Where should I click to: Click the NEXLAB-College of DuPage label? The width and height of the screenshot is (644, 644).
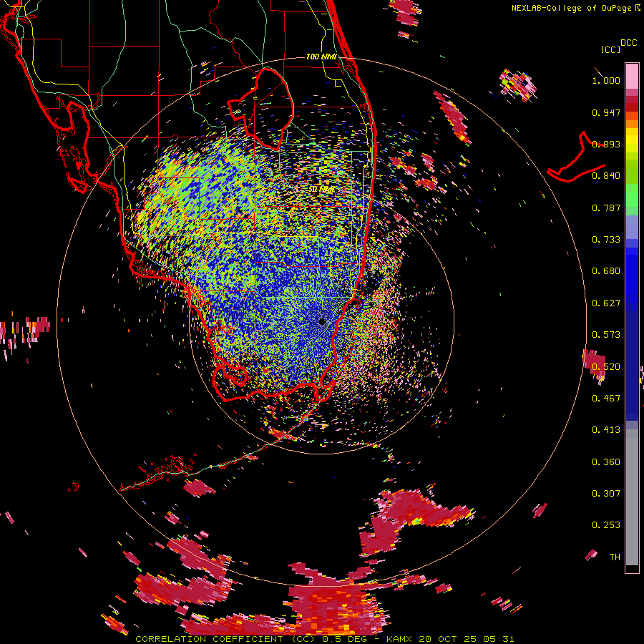(571, 8)
